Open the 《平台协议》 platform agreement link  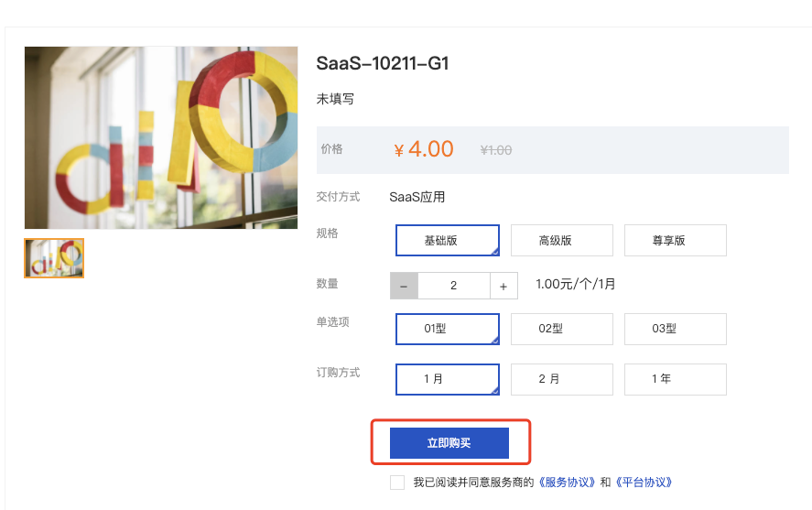pos(644,482)
